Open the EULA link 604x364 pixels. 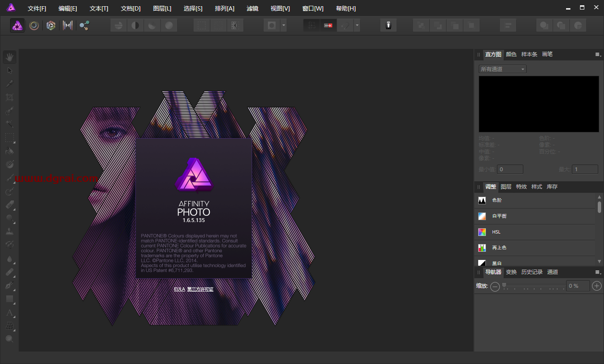179,289
